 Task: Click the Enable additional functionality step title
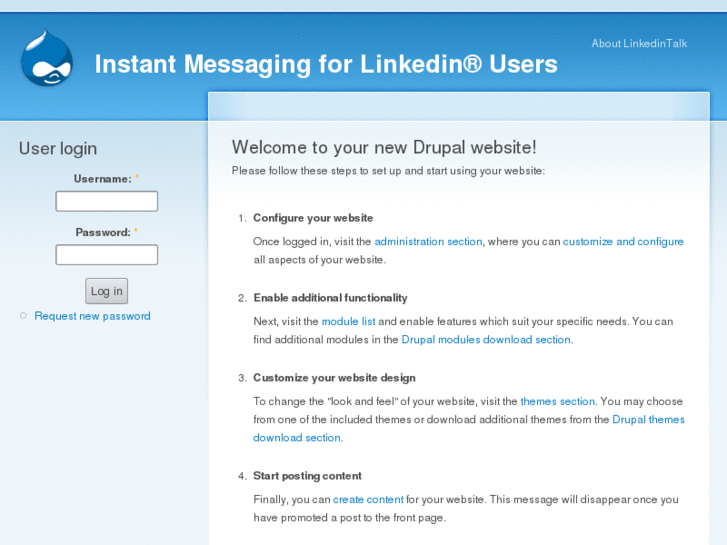click(330, 298)
